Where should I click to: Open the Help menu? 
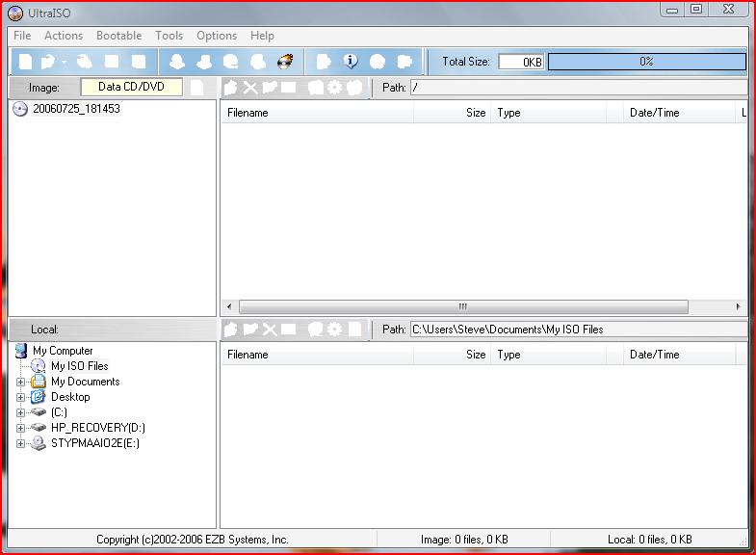point(262,36)
